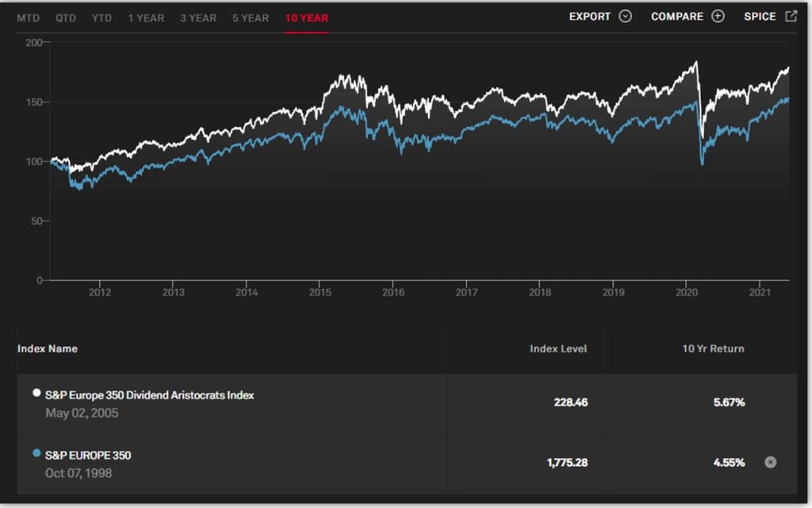Click the 2017 x-axis label
The height and width of the screenshot is (508, 812).
[x=466, y=292]
